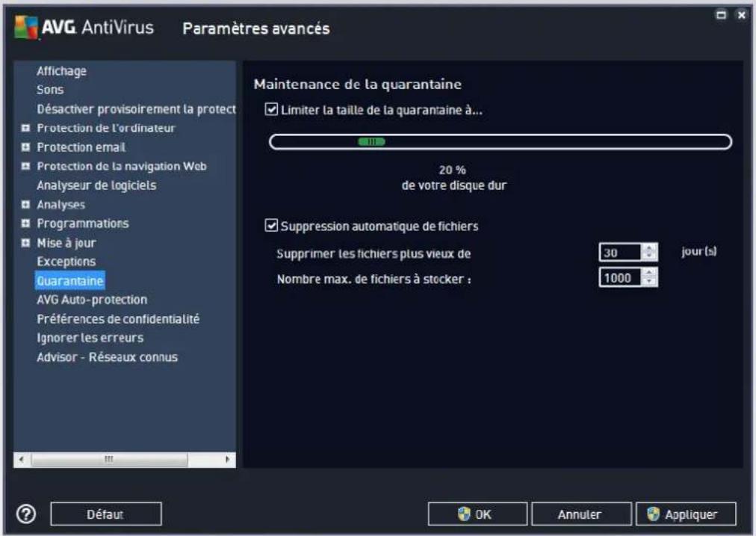Expand Protection de la navigation Web node

(x=25, y=166)
